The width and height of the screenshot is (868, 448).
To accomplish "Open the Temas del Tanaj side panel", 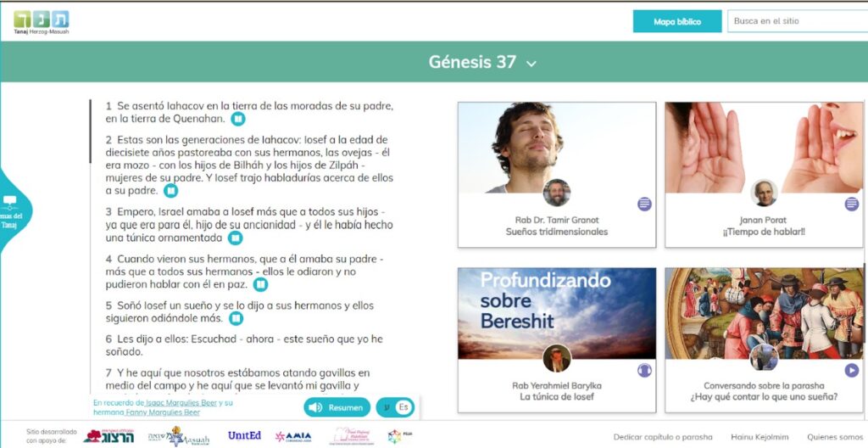I will coord(14,212).
